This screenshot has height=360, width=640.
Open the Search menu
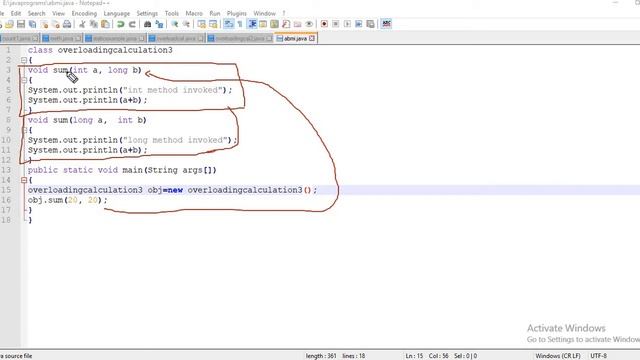(x=36, y=13)
